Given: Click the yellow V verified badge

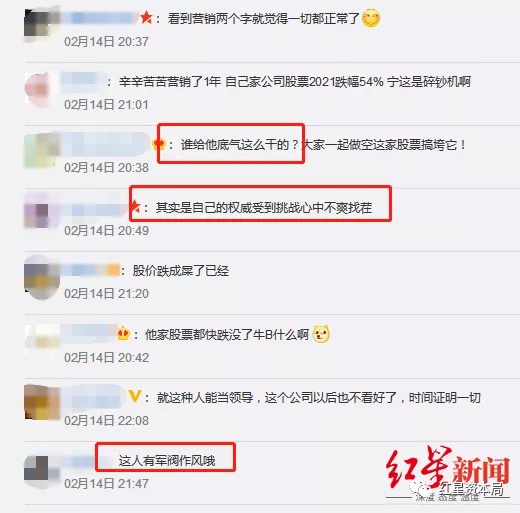Looking at the screenshot, I should (135, 396).
